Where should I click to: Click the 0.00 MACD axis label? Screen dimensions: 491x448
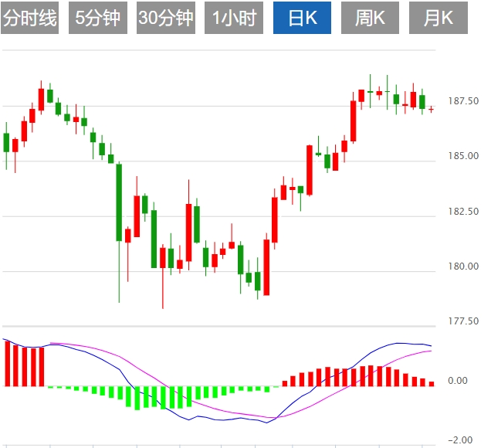coord(458,381)
